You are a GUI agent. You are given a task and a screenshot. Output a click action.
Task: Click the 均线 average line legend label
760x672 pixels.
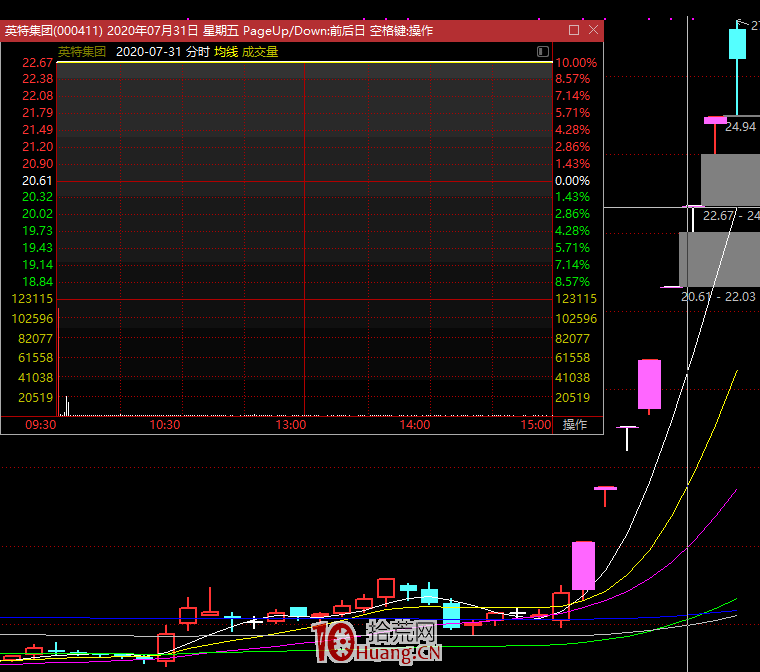tap(225, 51)
